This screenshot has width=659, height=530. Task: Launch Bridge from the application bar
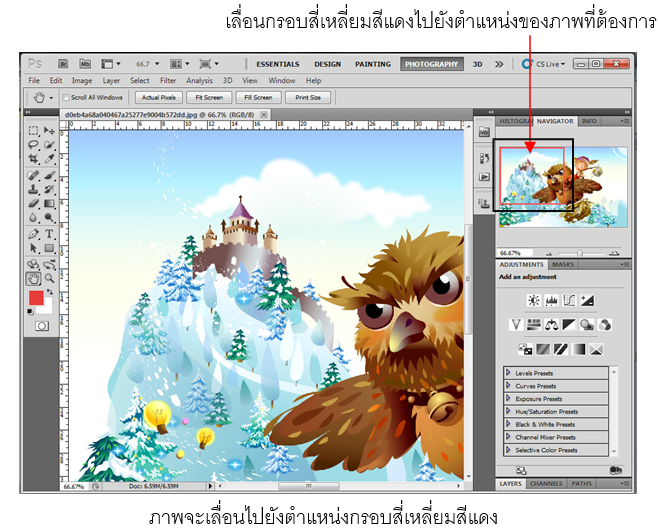tap(63, 64)
